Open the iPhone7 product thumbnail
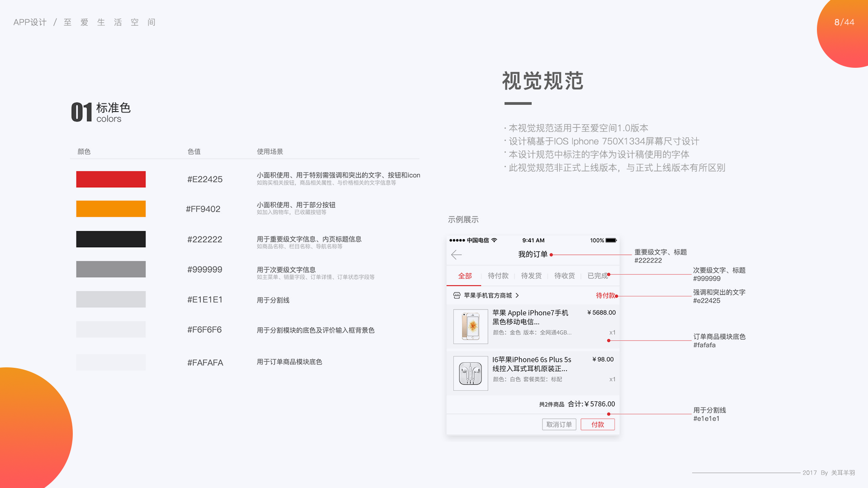The image size is (868, 488). 471,327
